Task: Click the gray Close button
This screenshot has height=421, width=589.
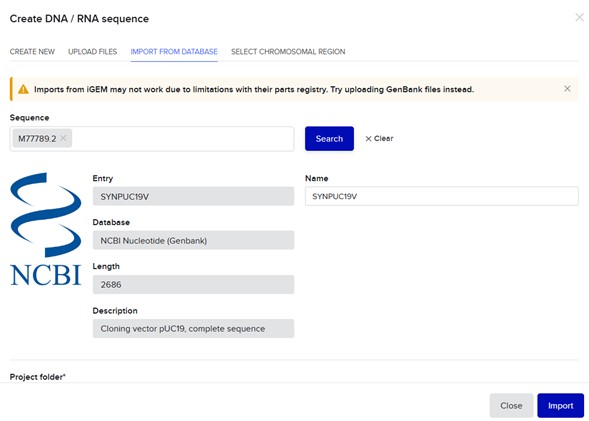Action: pyautogui.click(x=511, y=406)
